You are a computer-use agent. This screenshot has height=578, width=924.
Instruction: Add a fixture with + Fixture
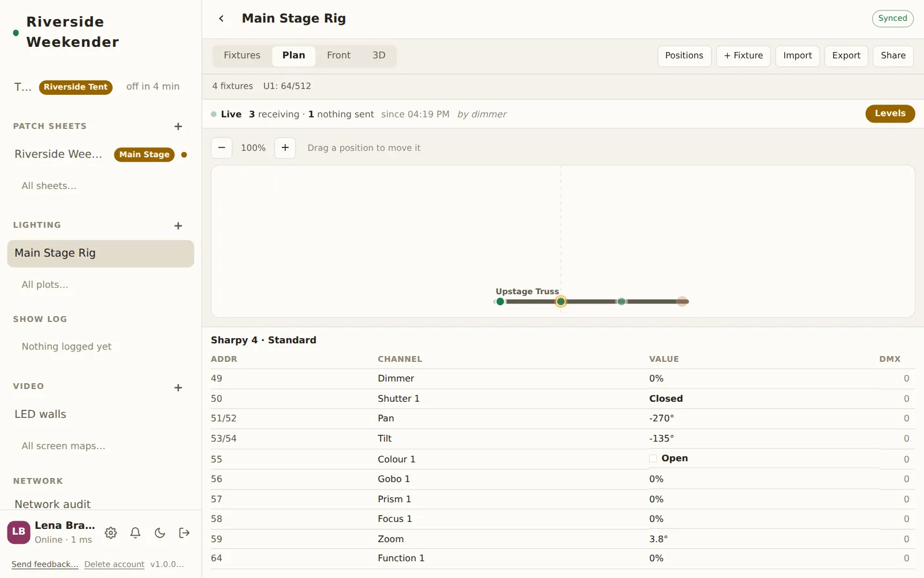pyautogui.click(x=743, y=56)
